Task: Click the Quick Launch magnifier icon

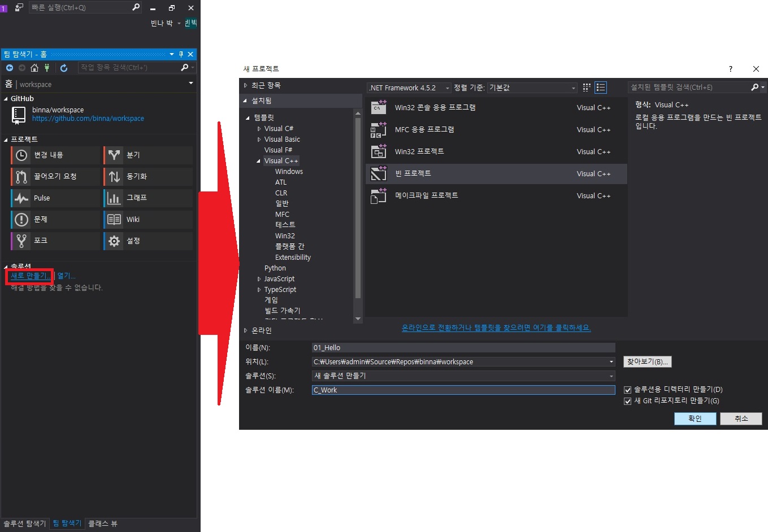Action: (136, 7)
